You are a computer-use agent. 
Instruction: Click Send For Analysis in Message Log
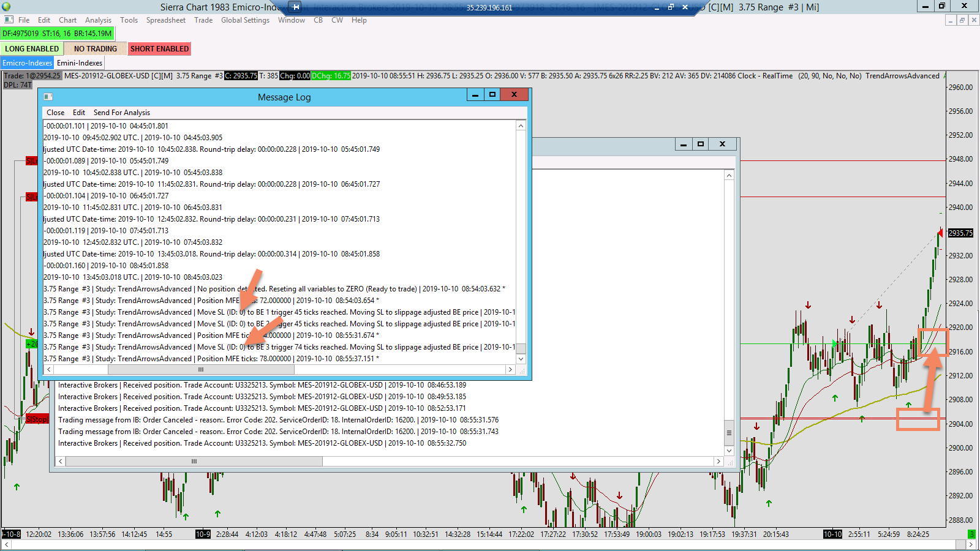(x=122, y=113)
